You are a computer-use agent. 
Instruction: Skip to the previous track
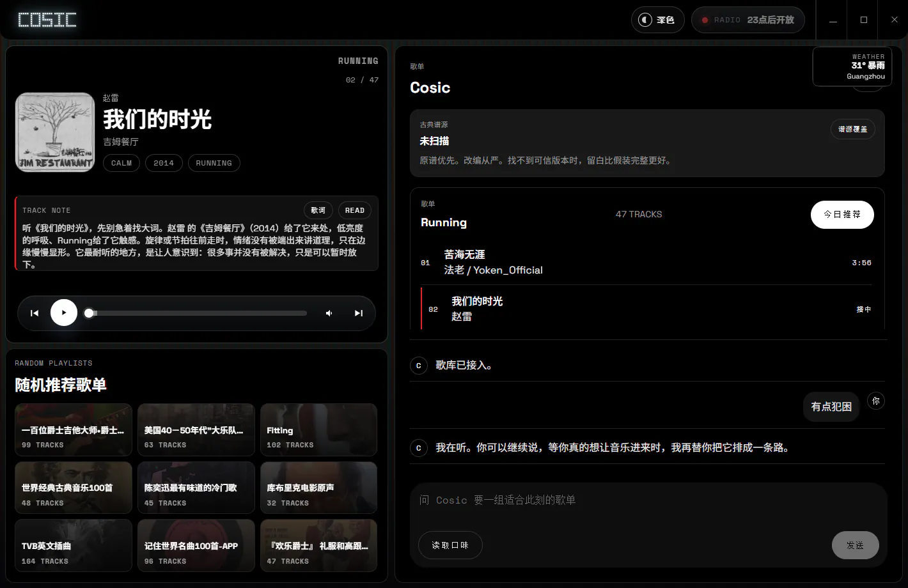35,313
